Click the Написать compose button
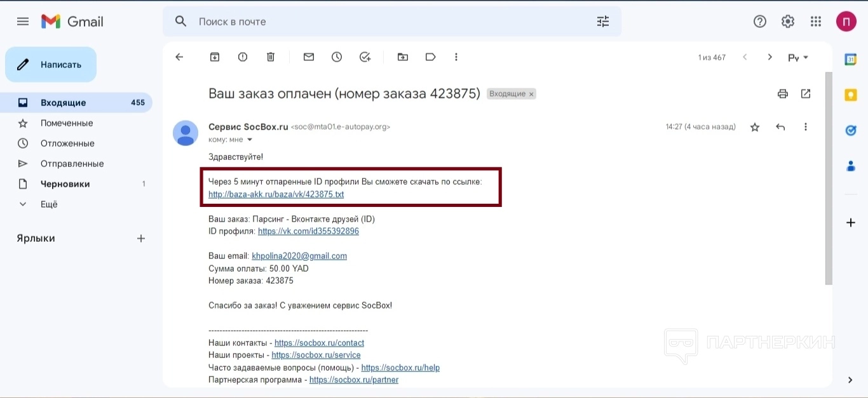The height and width of the screenshot is (398, 868). pyautogui.click(x=51, y=64)
